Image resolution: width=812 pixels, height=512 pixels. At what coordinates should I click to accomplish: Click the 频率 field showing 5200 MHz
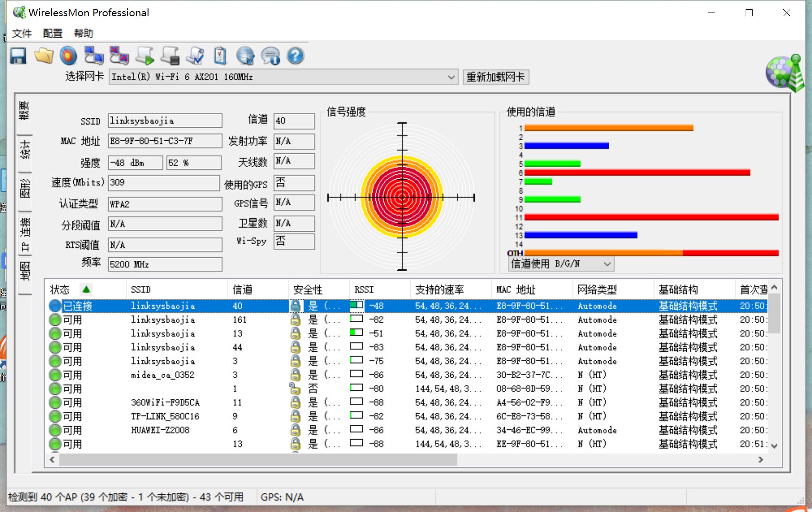pyautogui.click(x=165, y=265)
